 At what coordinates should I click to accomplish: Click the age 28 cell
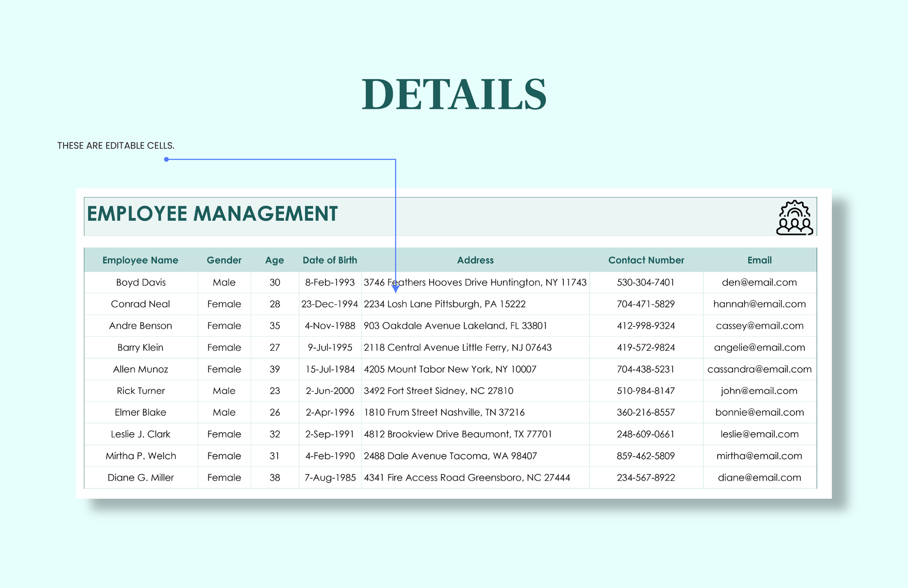[x=275, y=304]
